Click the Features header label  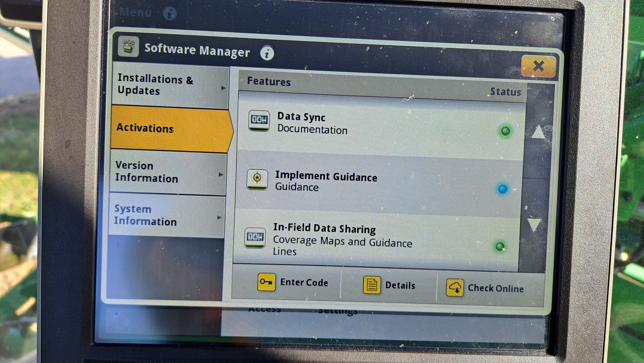(x=269, y=82)
